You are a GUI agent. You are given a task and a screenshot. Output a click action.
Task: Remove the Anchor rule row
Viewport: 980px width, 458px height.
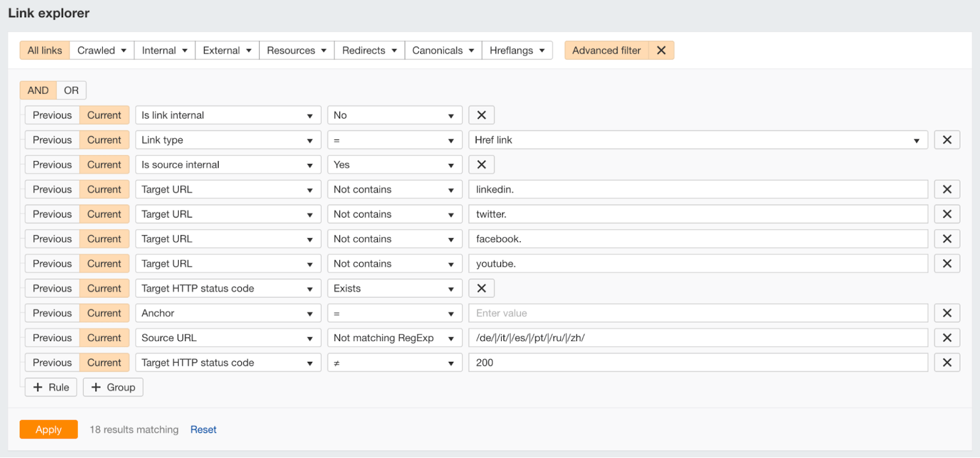tap(947, 313)
